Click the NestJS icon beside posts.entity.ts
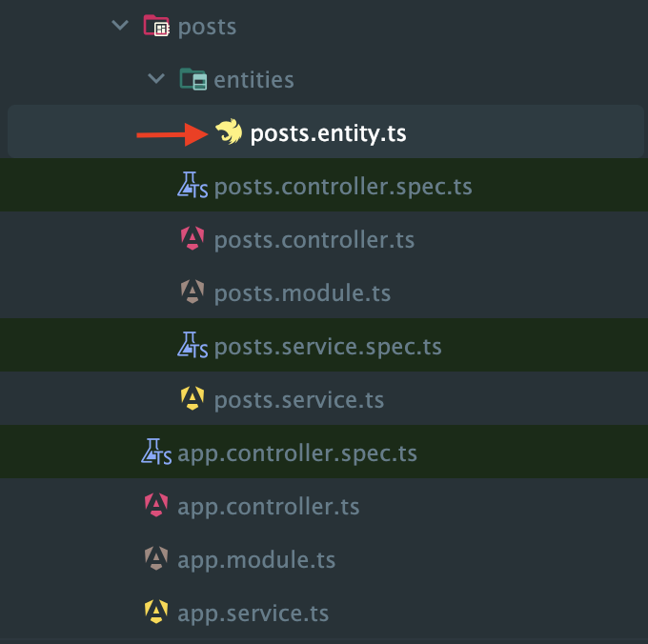648x644 pixels. coord(229,131)
